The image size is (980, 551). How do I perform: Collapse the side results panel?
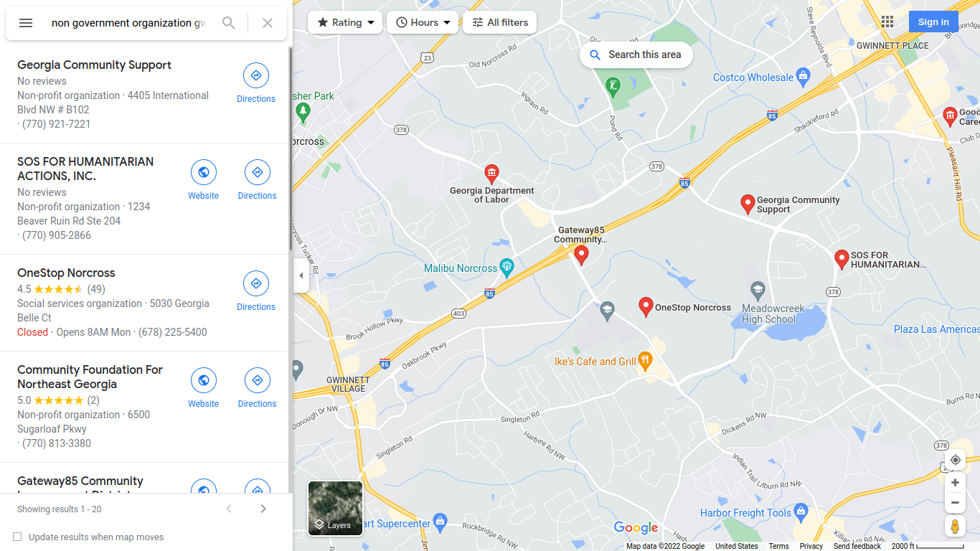tap(301, 275)
